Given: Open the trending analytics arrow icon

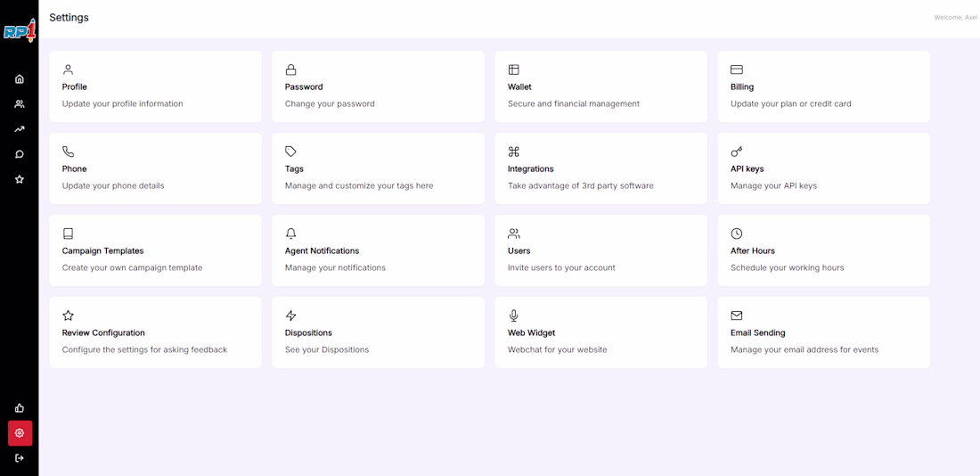Looking at the screenshot, I should (20, 129).
